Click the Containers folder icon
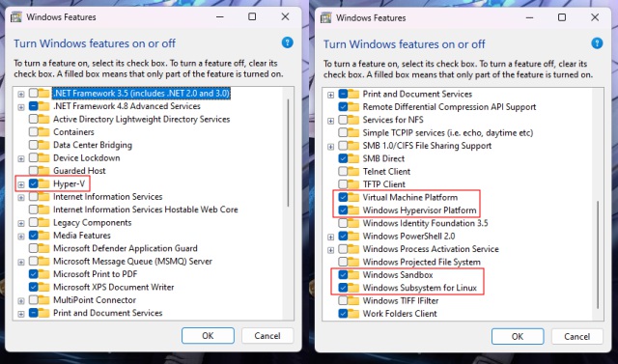This screenshot has width=618, height=364. point(43,132)
